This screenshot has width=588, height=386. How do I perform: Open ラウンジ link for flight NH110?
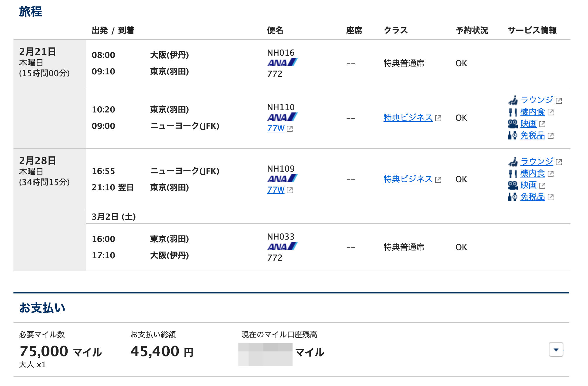(x=537, y=100)
